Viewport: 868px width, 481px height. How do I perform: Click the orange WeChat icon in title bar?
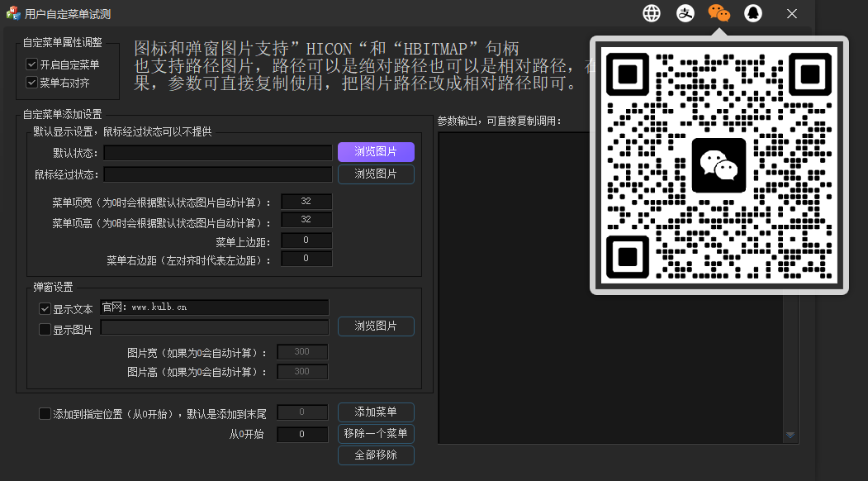[719, 13]
